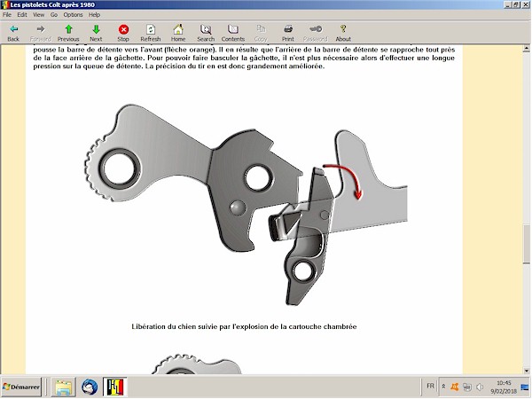Go to Previous page in toolbar

[x=68, y=33]
